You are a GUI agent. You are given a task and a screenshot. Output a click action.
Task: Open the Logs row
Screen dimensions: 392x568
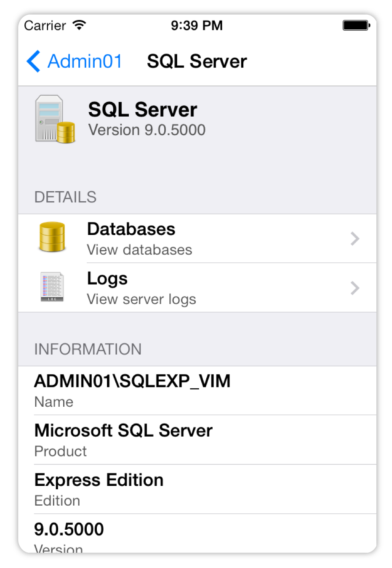pyautogui.click(x=197, y=288)
